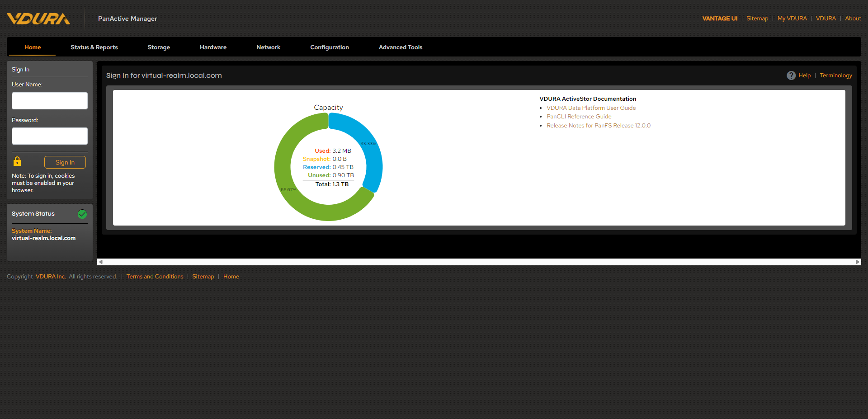This screenshot has width=868, height=419.
Task: Click the 'Capacity' chart title
Action: tap(328, 108)
